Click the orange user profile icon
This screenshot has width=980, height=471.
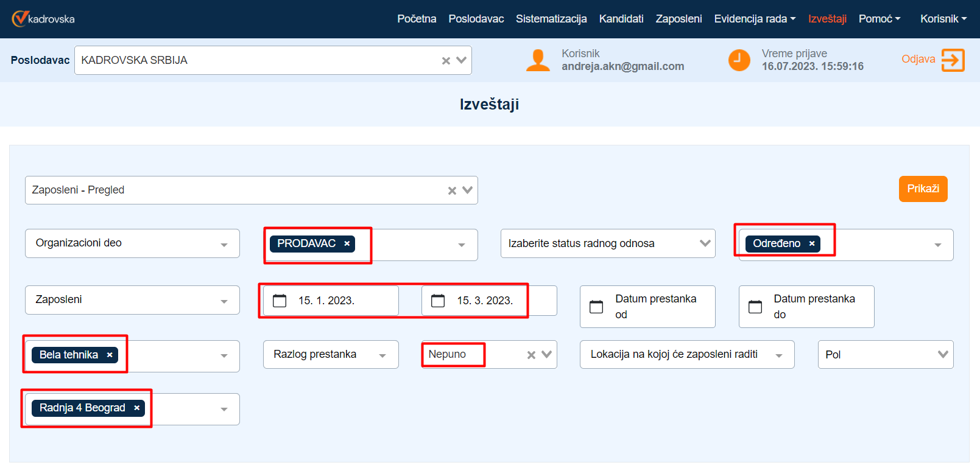point(537,60)
